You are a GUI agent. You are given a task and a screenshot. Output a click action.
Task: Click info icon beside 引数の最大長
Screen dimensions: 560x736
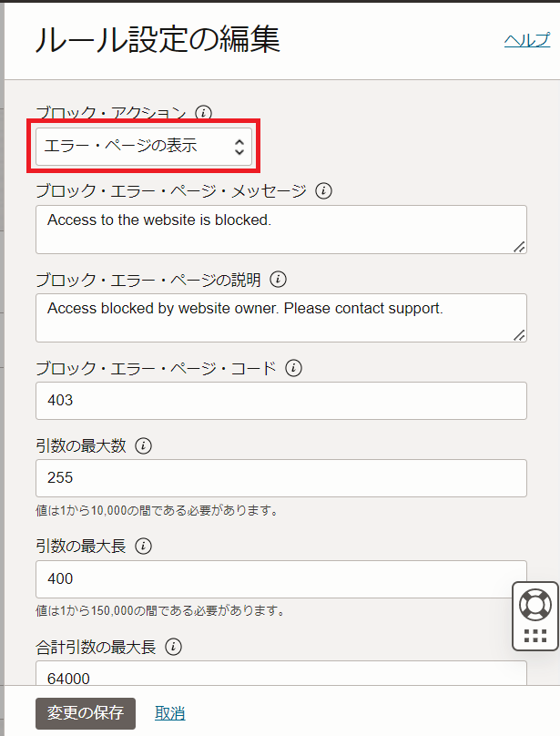(144, 547)
